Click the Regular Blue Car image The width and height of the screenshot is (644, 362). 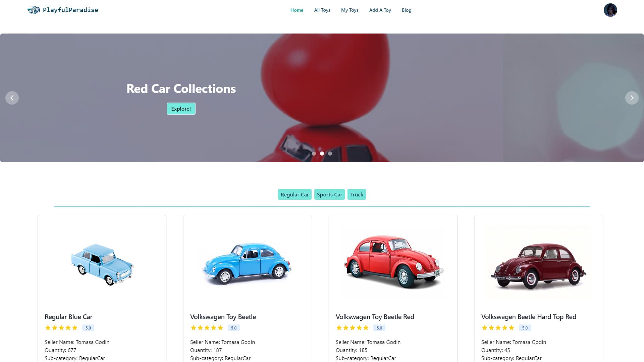(x=102, y=264)
